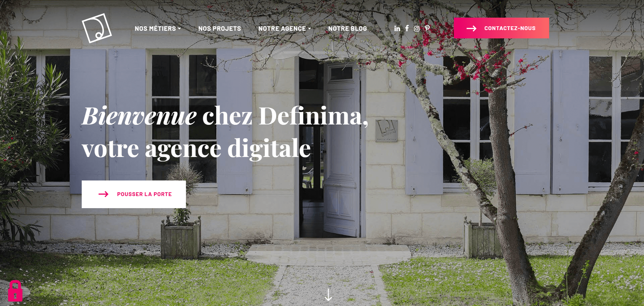Click the Definima plaque on the wall
Viewport: 644px width, 306px height.
tap(387, 130)
